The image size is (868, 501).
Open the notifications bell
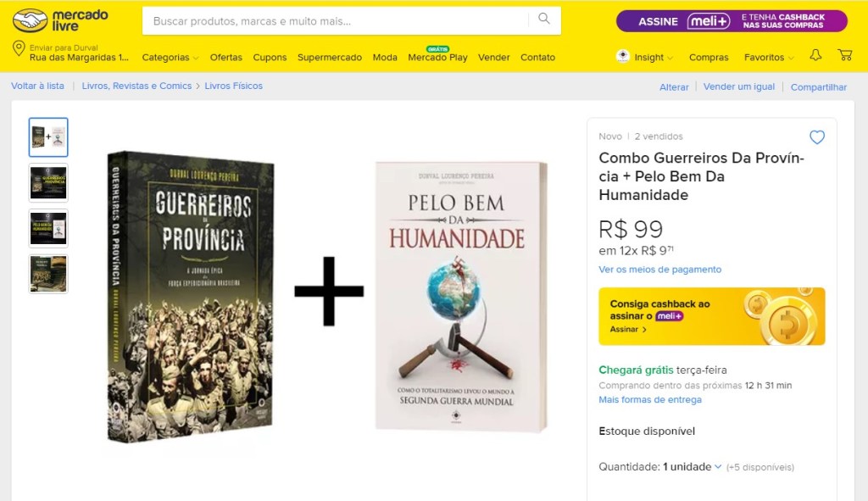point(814,55)
